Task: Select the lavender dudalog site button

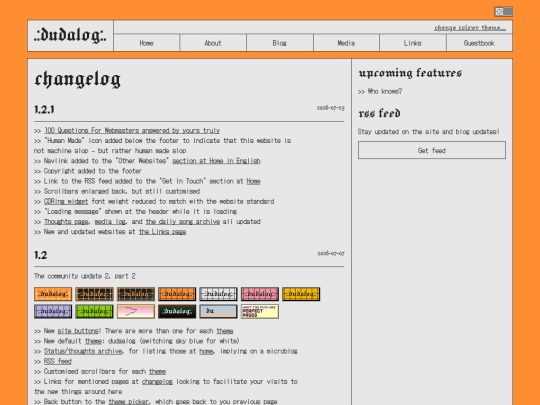Action: coord(53,311)
